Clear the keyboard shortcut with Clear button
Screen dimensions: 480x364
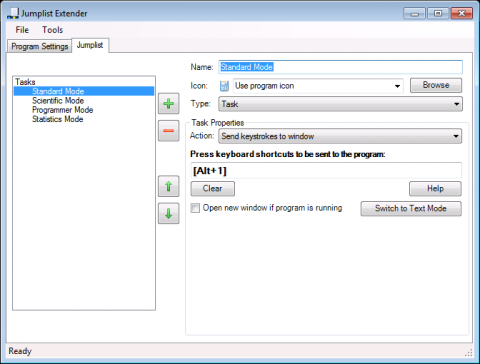point(213,189)
